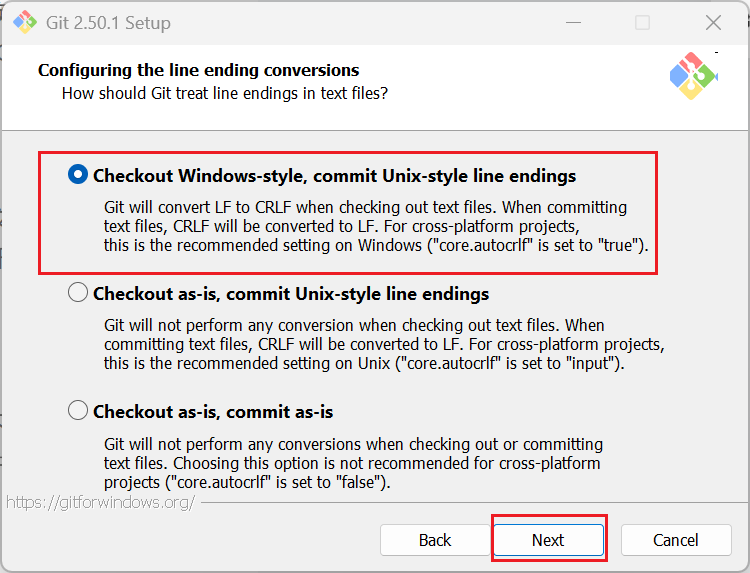Cancel the Git setup
Viewport: 750px width, 573px height.
click(676, 540)
